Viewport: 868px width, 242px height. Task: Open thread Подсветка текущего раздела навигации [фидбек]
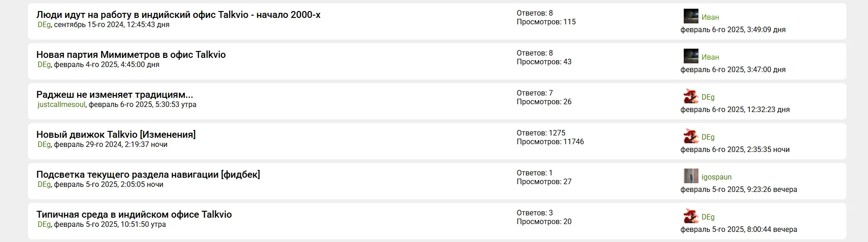tap(148, 174)
